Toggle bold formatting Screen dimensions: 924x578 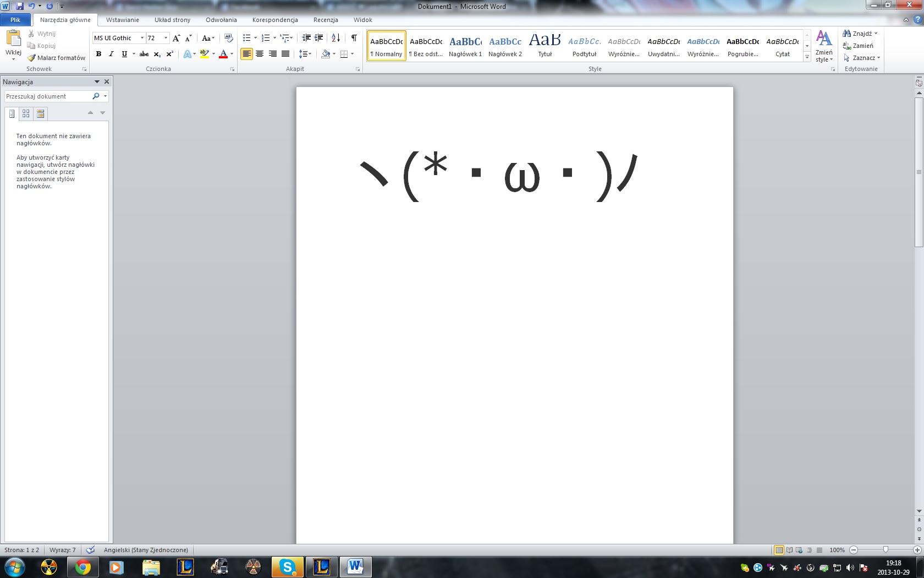[98, 54]
